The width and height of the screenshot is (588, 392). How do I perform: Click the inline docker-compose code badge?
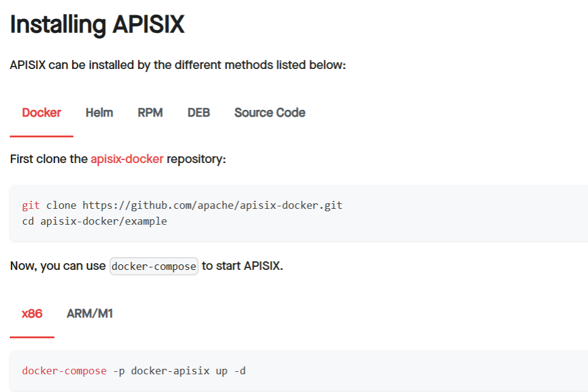[x=154, y=266]
